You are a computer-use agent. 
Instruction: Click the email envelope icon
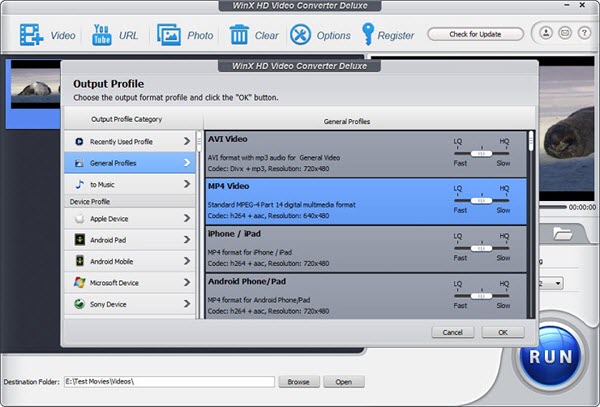(565, 33)
